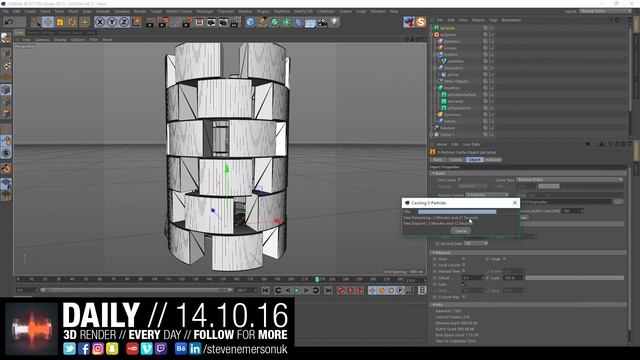The image size is (640, 360).
Task: Toggle the Custom Play checkbox
Action: click(463, 297)
